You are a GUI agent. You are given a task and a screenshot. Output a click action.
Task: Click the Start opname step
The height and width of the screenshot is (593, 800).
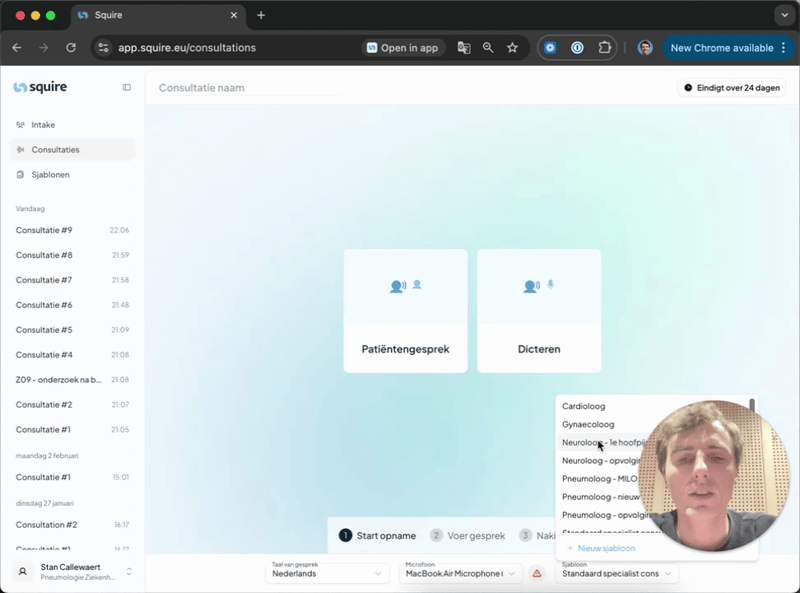click(378, 535)
